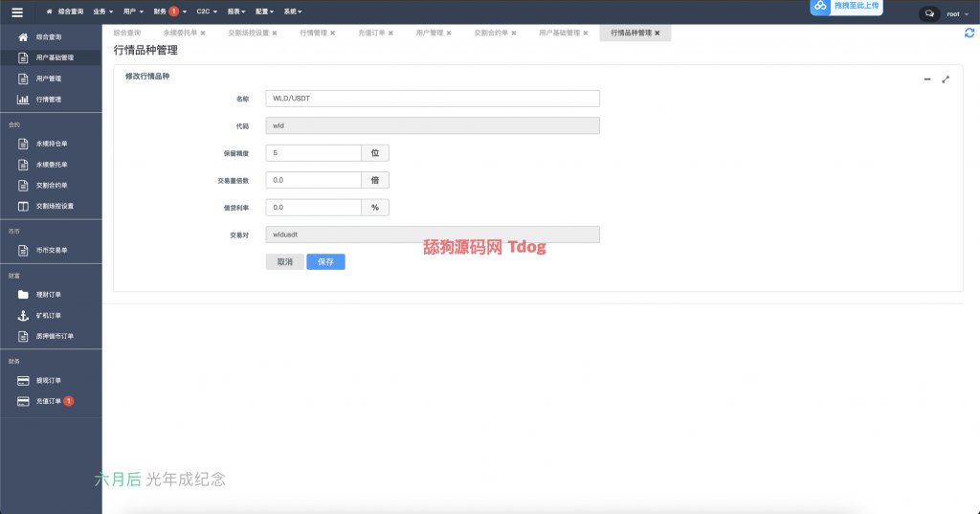The image size is (980, 514).
Task: Expand the panel to fullscreen
Action: pyautogui.click(x=946, y=79)
